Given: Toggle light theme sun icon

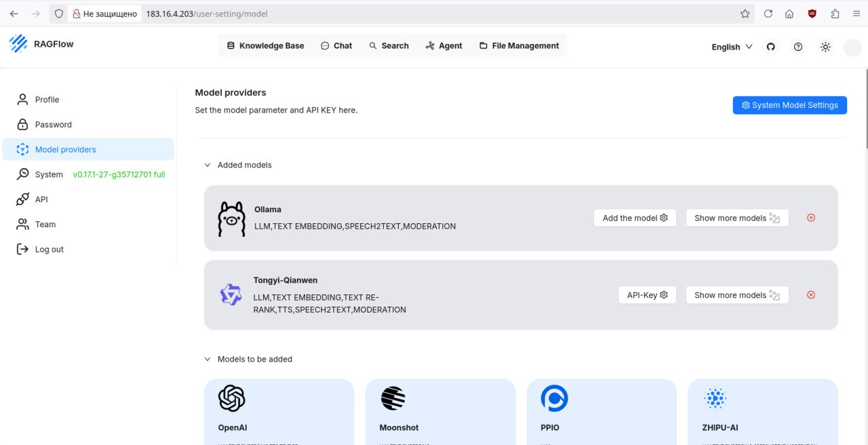Looking at the screenshot, I should [x=825, y=47].
